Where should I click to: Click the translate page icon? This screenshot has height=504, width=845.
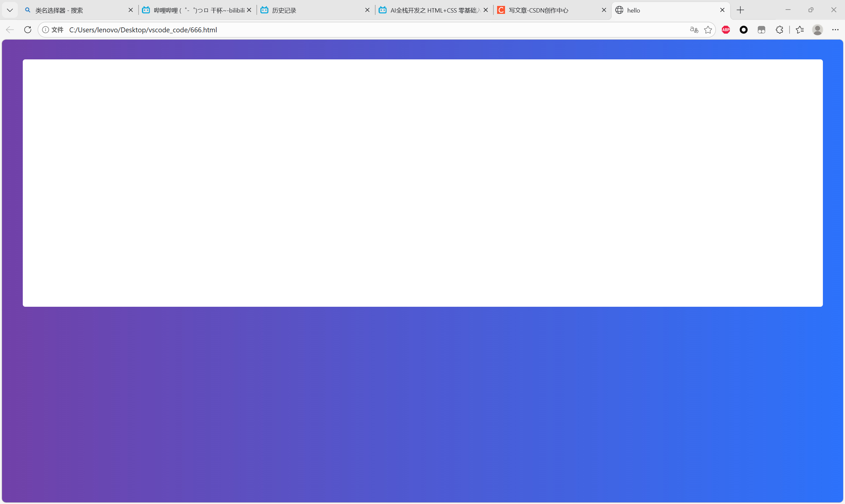694,30
